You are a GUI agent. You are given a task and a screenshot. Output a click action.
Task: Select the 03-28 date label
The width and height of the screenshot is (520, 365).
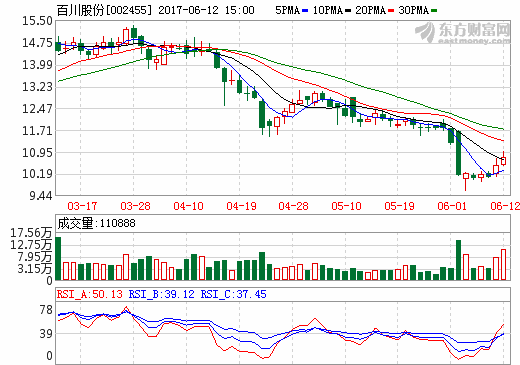pos(135,206)
